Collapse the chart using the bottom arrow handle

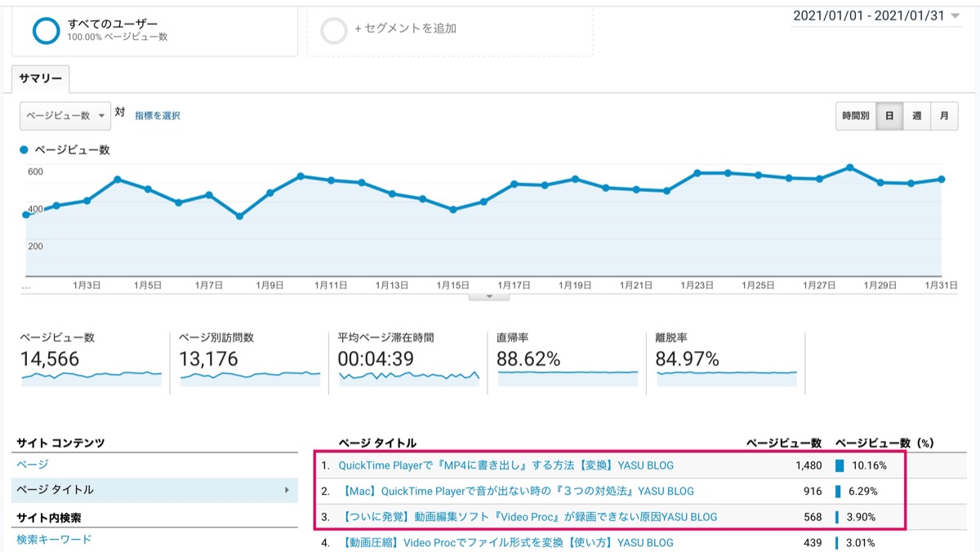point(490,296)
